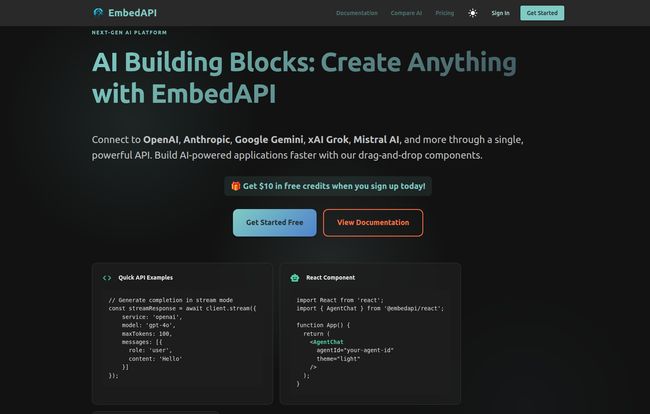Click the 'xAI Grok' text in description
Screen dimensions: 650x414
pos(328,140)
